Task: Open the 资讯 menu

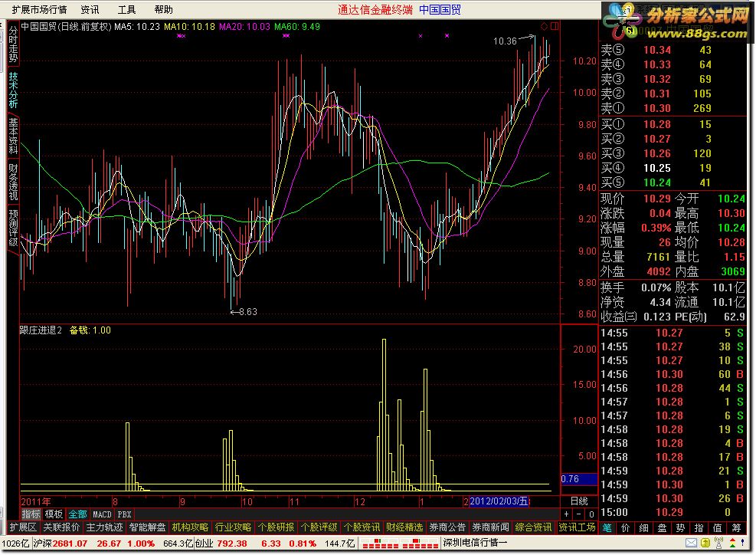Action: click(90, 10)
